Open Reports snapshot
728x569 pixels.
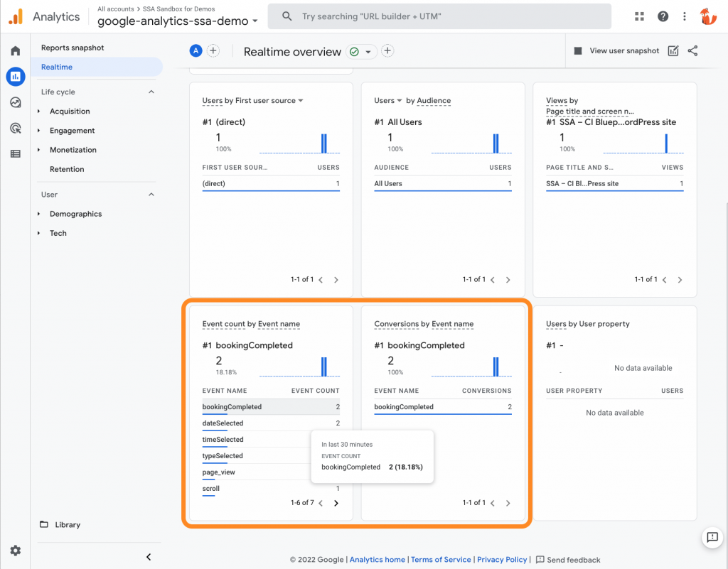tap(73, 48)
